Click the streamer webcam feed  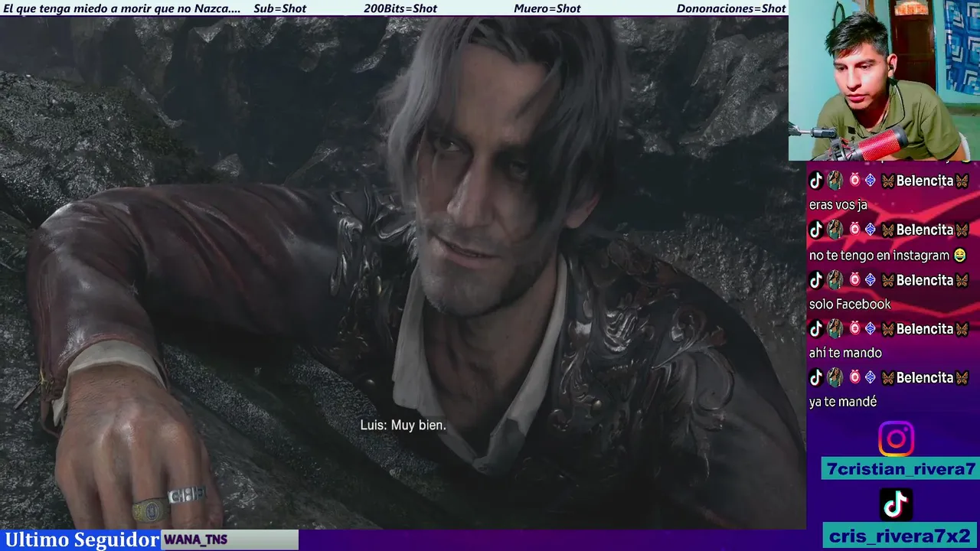coord(884,80)
